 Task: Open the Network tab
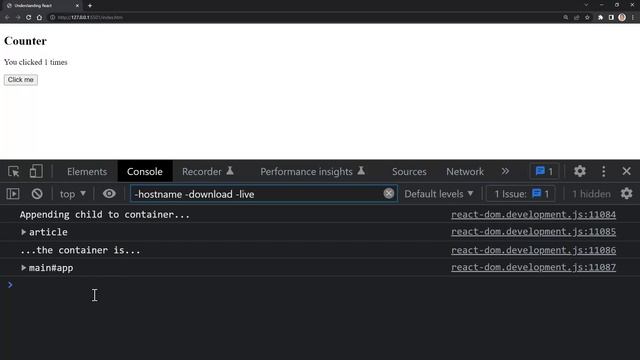[465, 172]
